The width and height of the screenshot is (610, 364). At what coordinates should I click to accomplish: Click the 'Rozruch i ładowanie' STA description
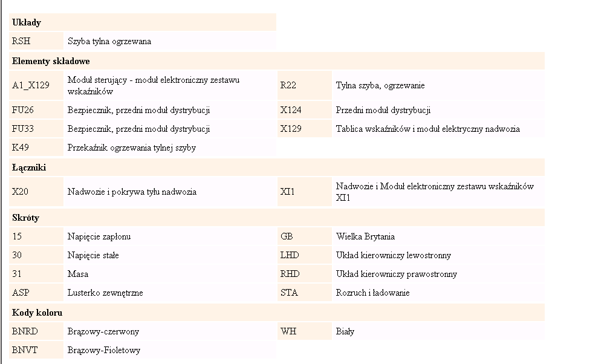click(x=372, y=293)
